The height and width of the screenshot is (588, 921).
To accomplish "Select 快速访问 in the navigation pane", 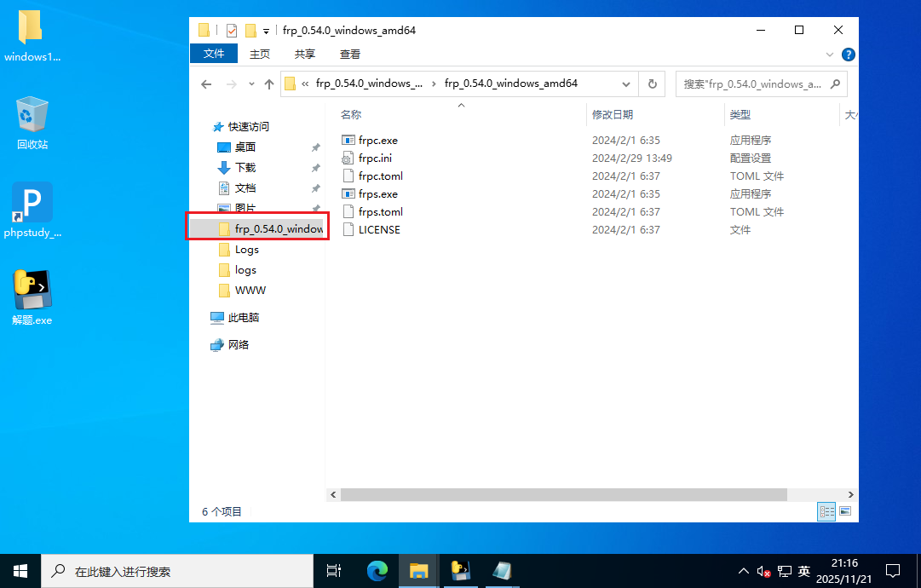I will 241,127.
